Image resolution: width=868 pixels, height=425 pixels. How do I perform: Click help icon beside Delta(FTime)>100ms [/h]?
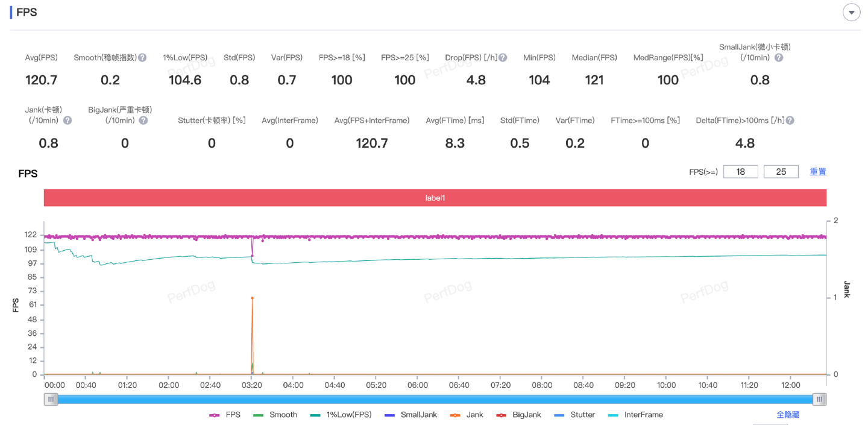[x=790, y=121]
